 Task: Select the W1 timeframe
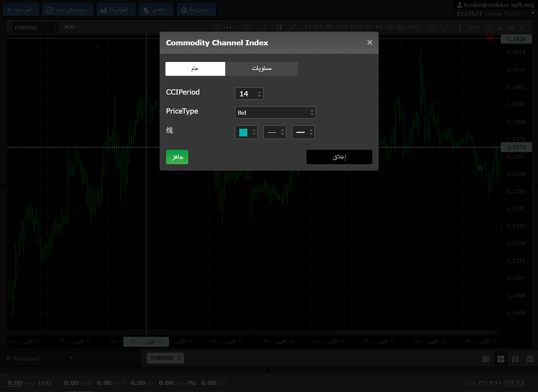pyautogui.click(x=401, y=27)
